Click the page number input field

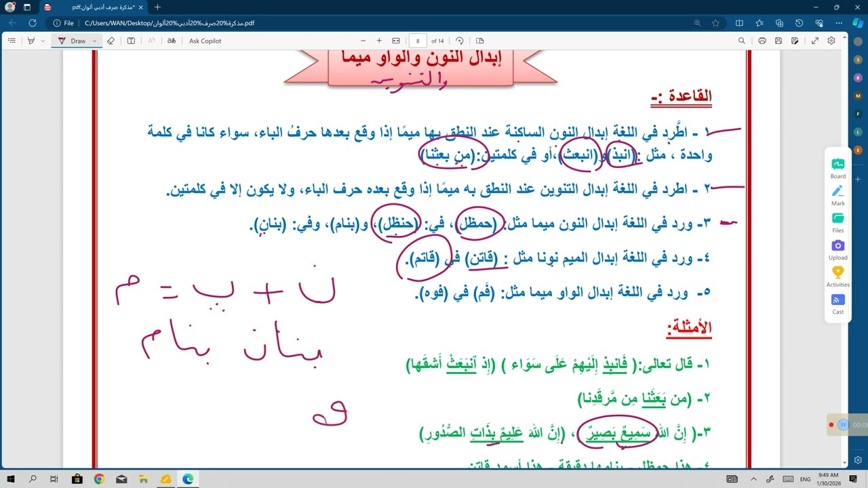click(418, 41)
